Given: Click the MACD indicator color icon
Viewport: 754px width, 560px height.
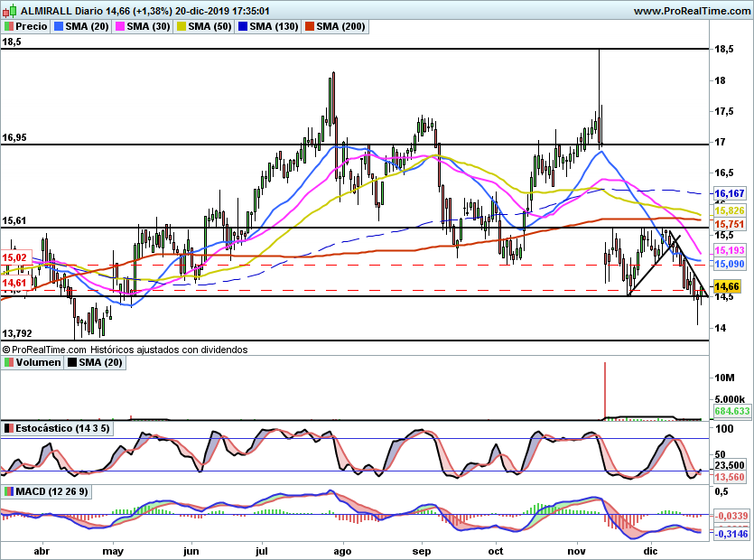Looking at the screenshot, I should pyautogui.click(x=8, y=490).
